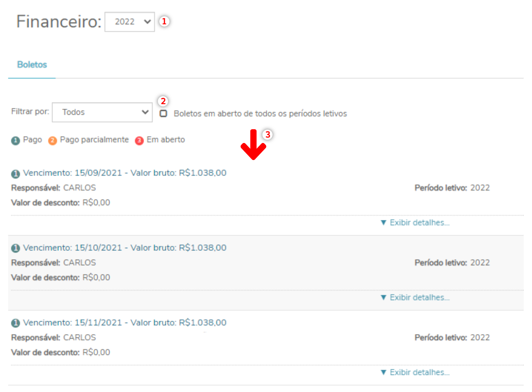Click the red number 2 annotation badge
This screenshot has height=392, width=532.
(x=163, y=101)
